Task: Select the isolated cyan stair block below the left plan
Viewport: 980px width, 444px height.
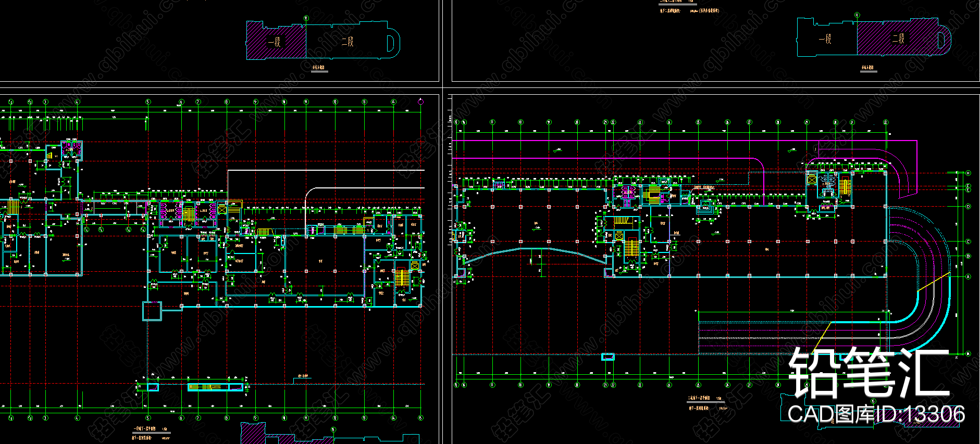Action: tap(215, 387)
